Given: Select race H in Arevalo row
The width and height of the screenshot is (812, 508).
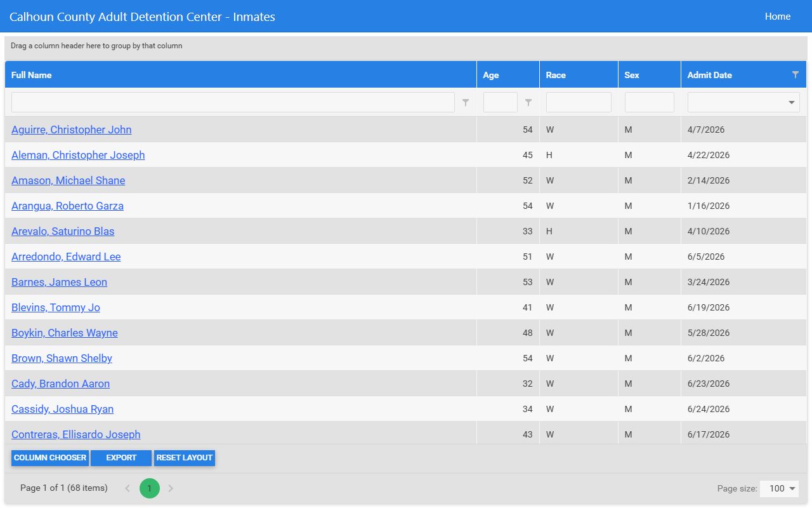Looking at the screenshot, I should pos(579,231).
